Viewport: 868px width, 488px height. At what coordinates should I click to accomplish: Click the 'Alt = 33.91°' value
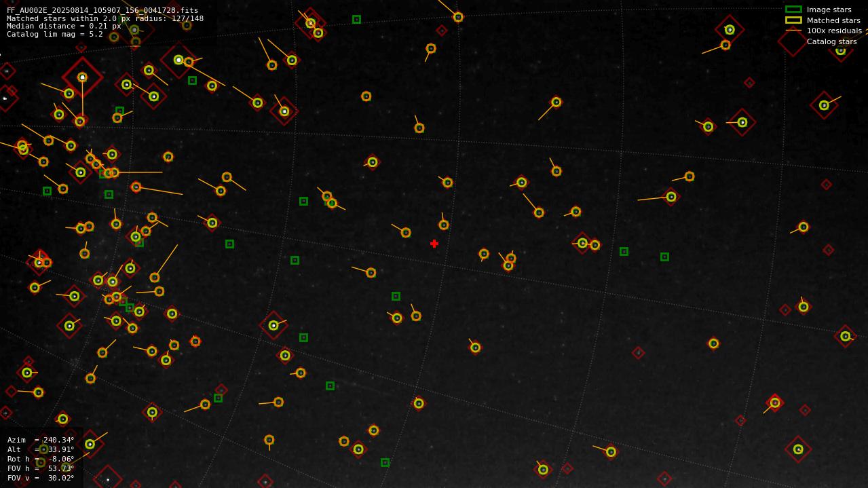[x=41, y=450]
